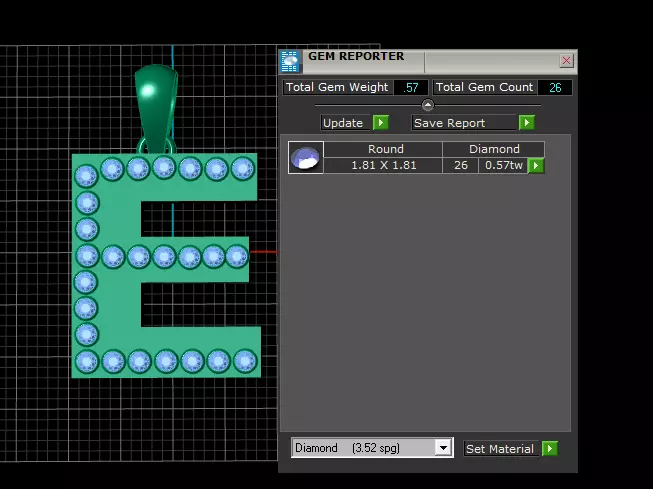
Task: Click the GEM REPORTER title bar
Action: 429,61
